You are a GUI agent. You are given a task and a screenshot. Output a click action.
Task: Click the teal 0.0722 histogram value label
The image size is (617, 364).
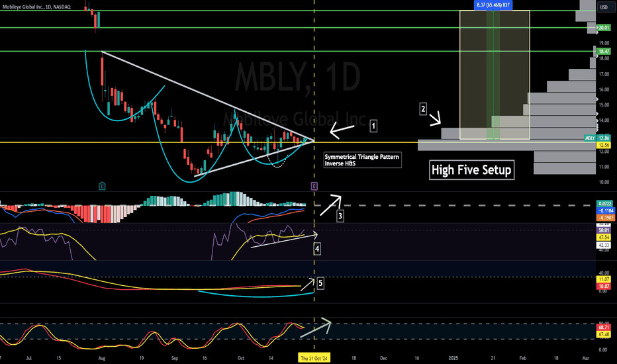click(x=604, y=203)
